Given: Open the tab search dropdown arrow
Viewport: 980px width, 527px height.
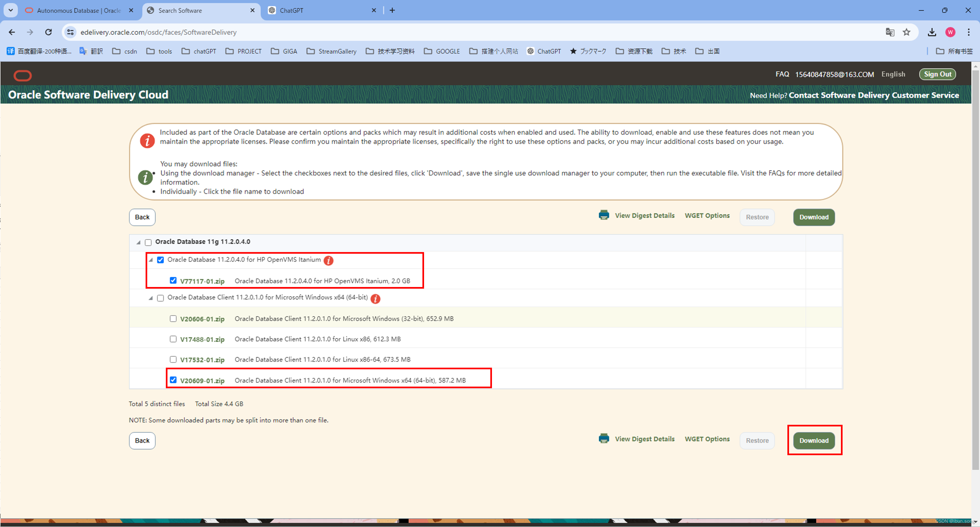Looking at the screenshot, I should click(x=11, y=10).
